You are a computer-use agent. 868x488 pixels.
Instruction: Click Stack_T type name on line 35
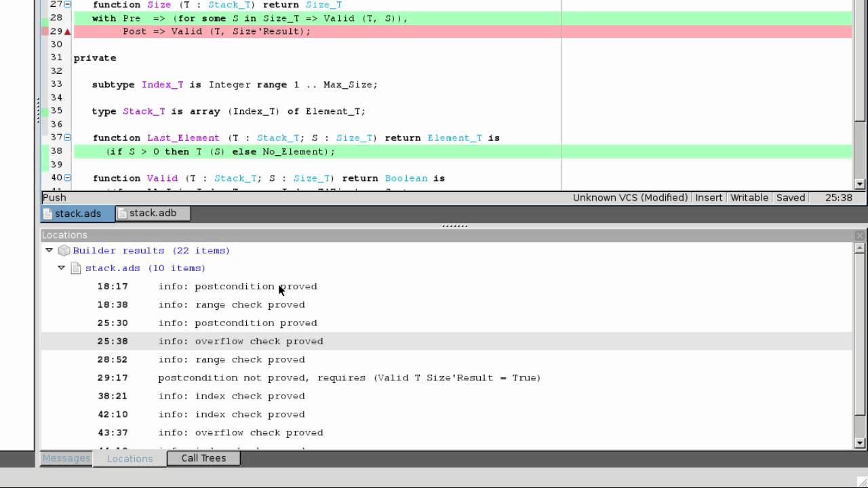click(x=144, y=111)
